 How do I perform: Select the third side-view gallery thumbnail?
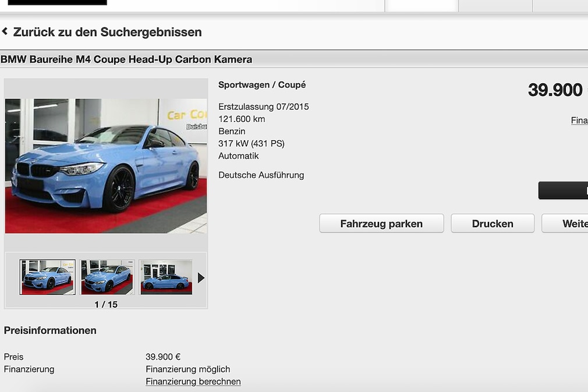pos(166,277)
